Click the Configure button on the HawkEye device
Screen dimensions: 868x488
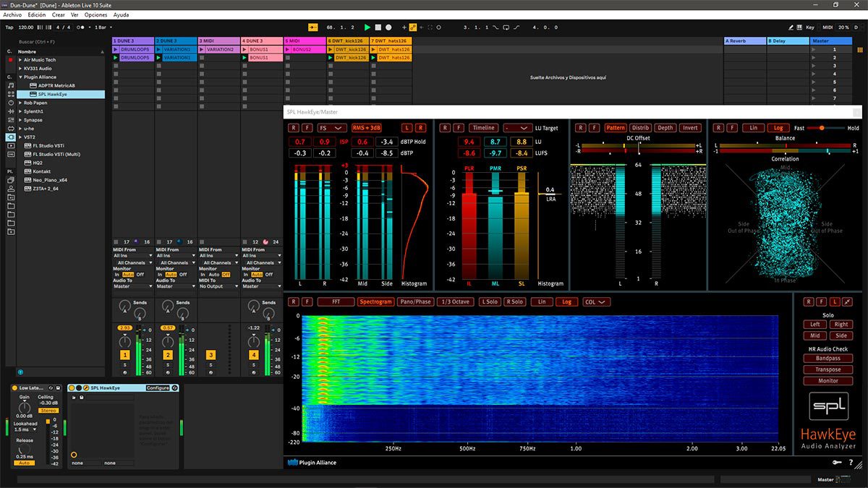coord(158,388)
